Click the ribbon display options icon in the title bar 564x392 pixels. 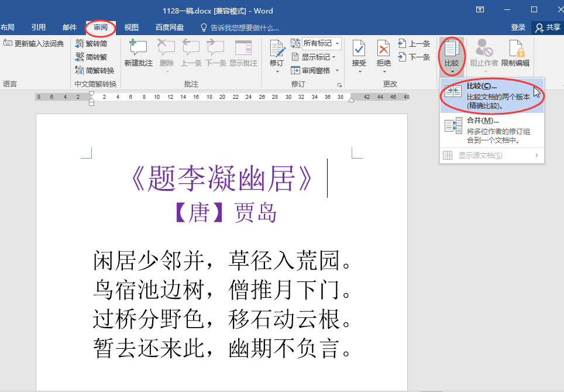coord(480,10)
